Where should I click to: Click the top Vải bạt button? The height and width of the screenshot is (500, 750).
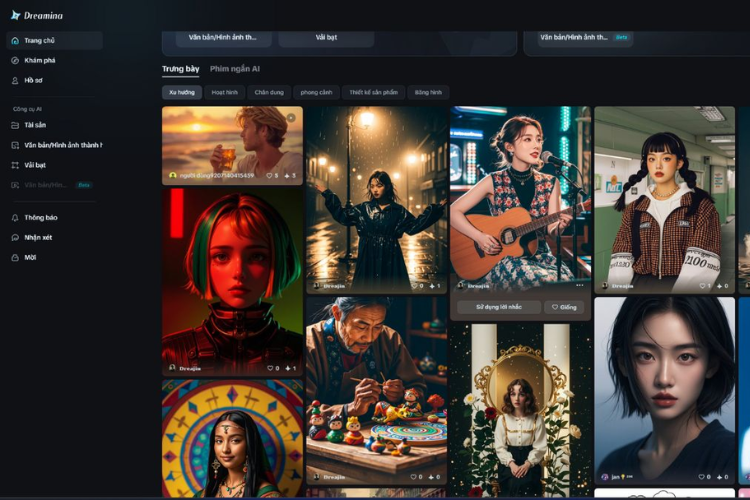[326, 38]
